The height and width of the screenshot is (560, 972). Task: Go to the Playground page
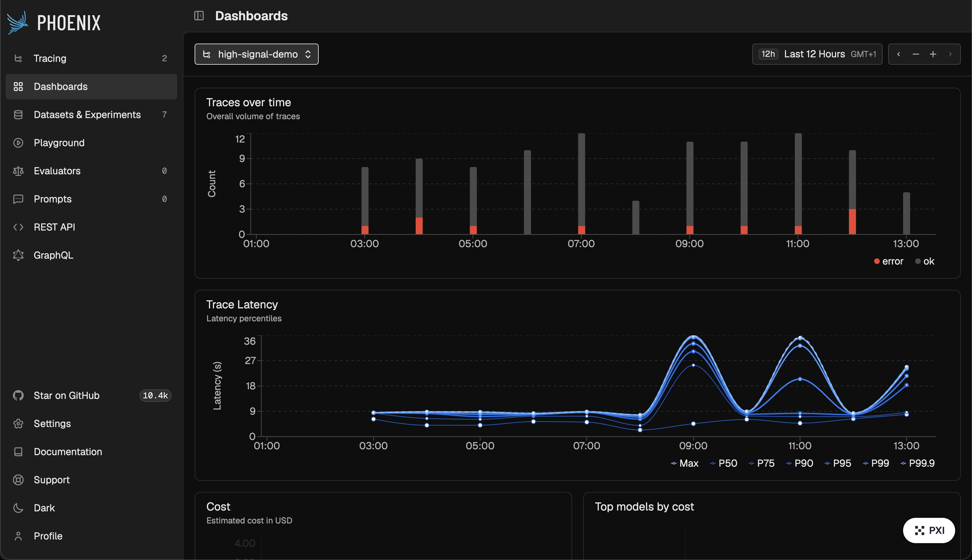(91, 143)
